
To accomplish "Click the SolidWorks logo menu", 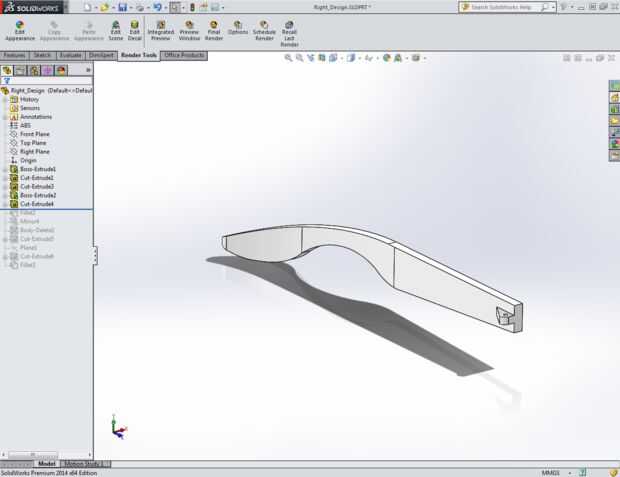I will pos(32,7).
